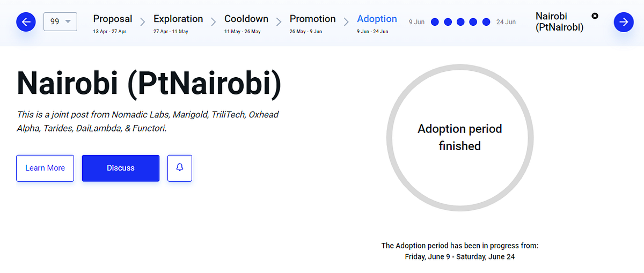Go to next period with right arrow
The image size is (644, 273).
click(x=624, y=22)
